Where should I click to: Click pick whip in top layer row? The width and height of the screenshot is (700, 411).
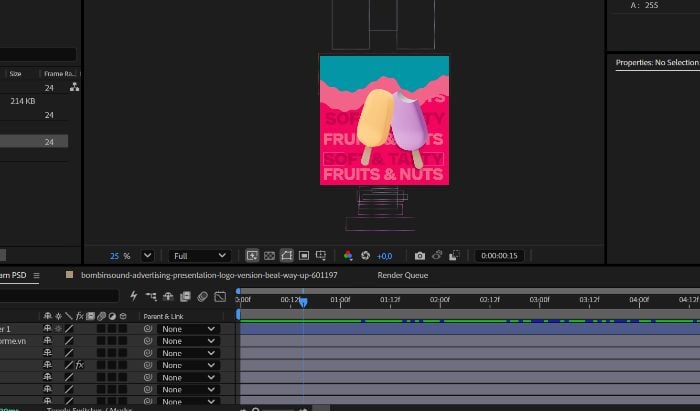tap(148, 329)
